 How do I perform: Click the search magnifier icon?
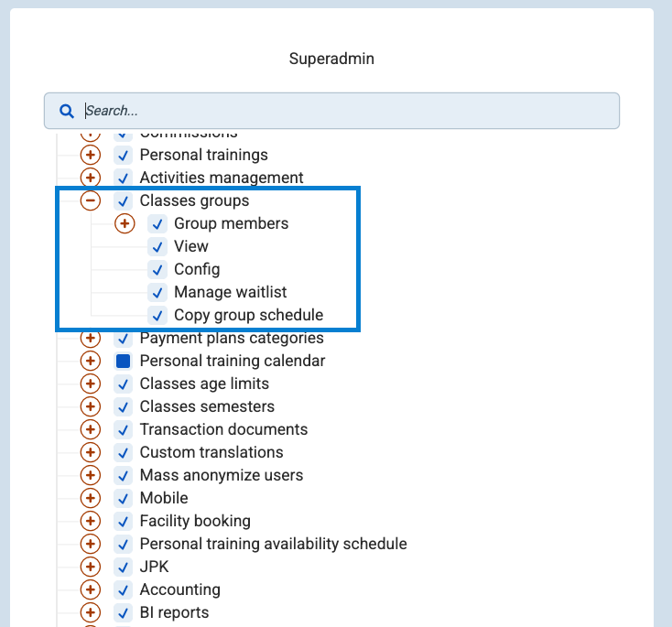coord(66,111)
